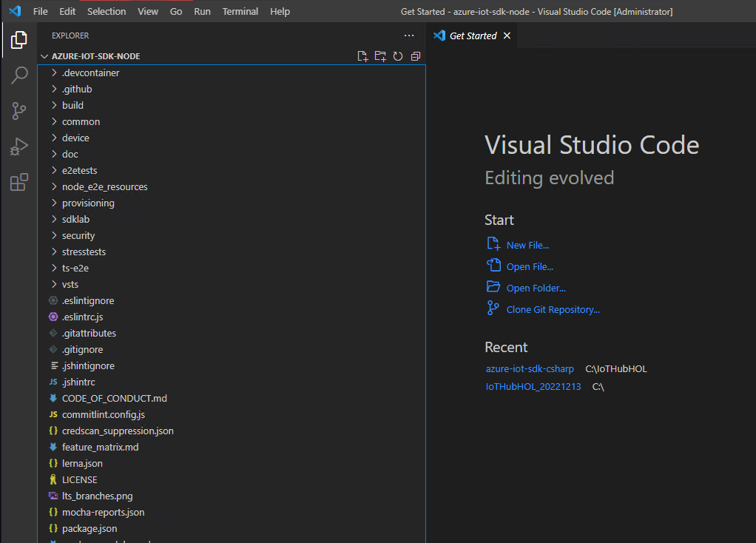This screenshot has height=543, width=756.
Task: Open the View menu
Action: [148, 11]
